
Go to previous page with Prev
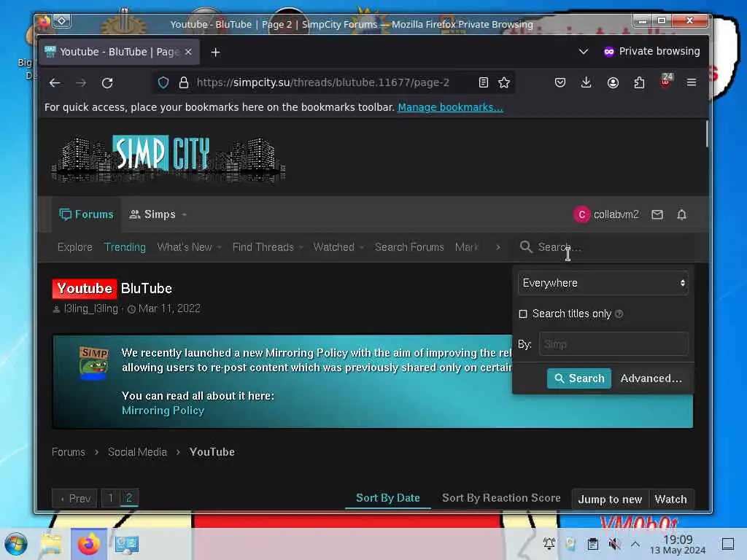[75, 499]
